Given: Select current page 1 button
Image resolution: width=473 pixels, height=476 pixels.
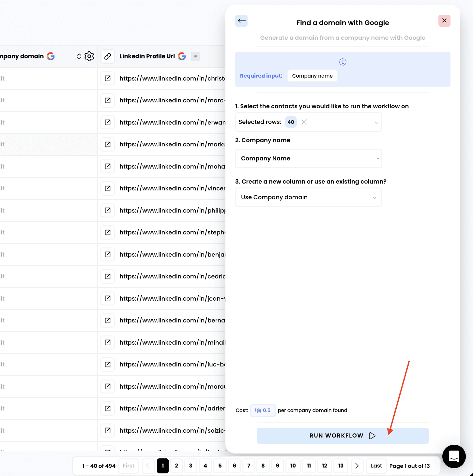Looking at the screenshot, I should point(163,466).
